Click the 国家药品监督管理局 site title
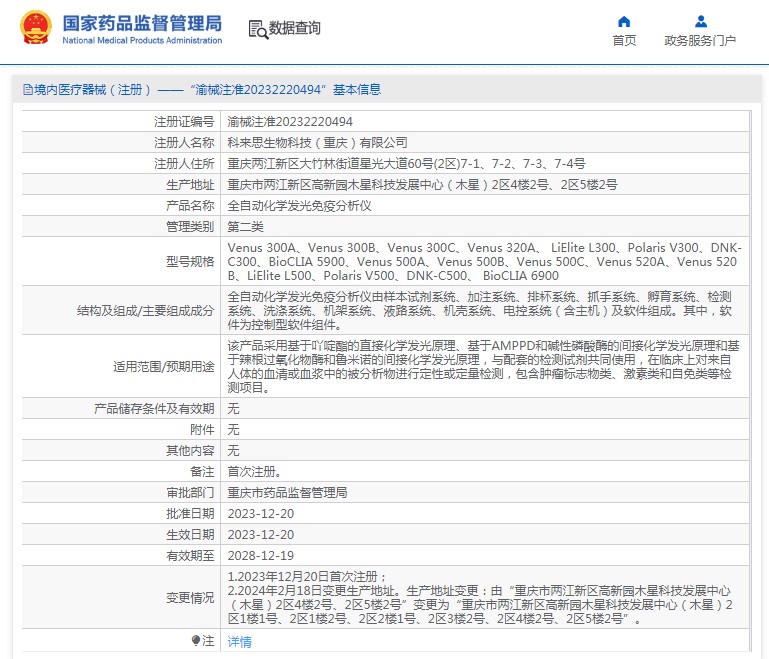769x659 pixels. pyautogui.click(x=142, y=22)
